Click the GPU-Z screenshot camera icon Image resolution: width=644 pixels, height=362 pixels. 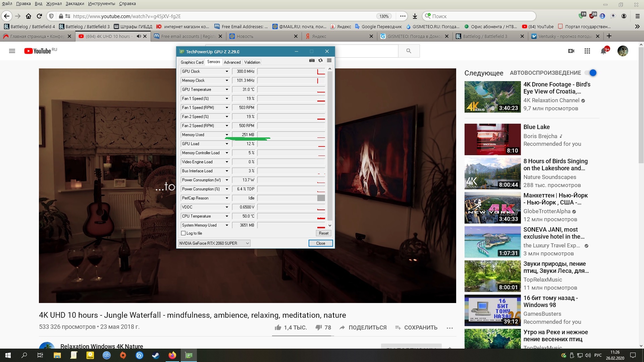(x=312, y=60)
